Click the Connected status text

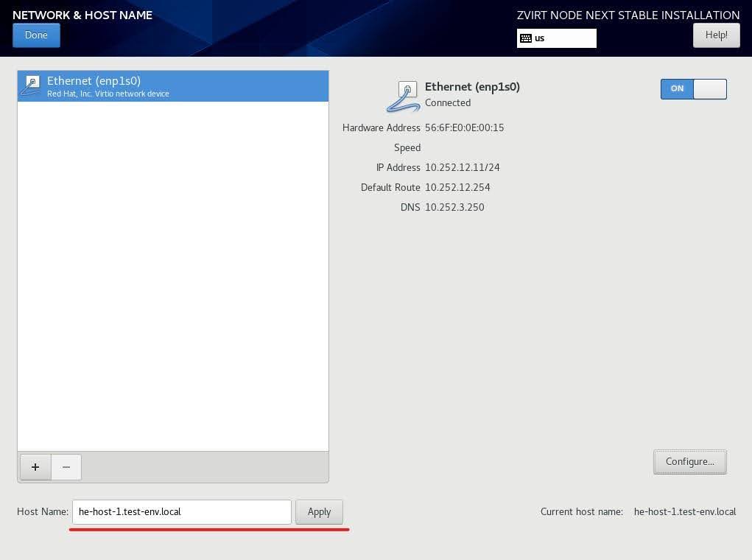point(448,102)
